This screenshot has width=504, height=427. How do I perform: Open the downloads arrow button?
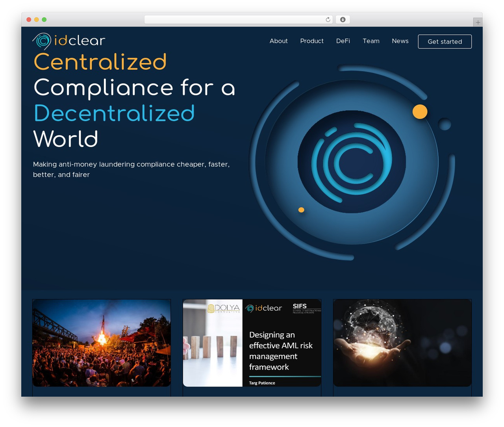(x=343, y=20)
